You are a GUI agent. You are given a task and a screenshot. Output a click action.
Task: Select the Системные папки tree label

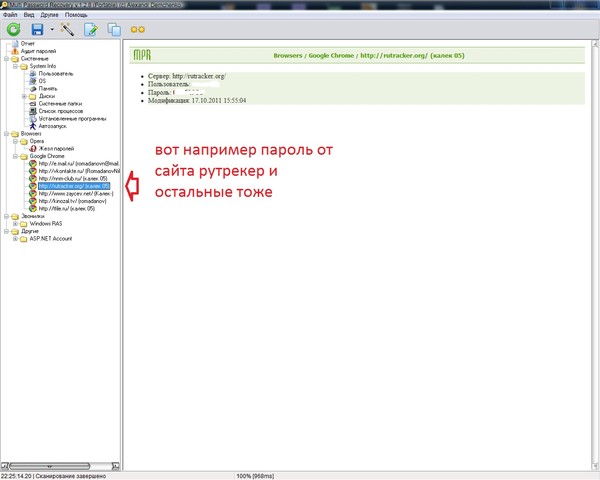[x=60, y=104]
